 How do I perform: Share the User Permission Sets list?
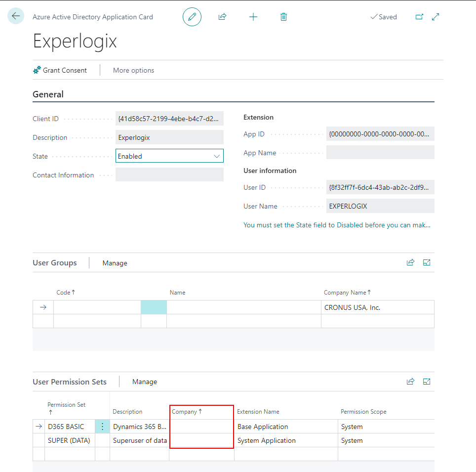point(410,382)
